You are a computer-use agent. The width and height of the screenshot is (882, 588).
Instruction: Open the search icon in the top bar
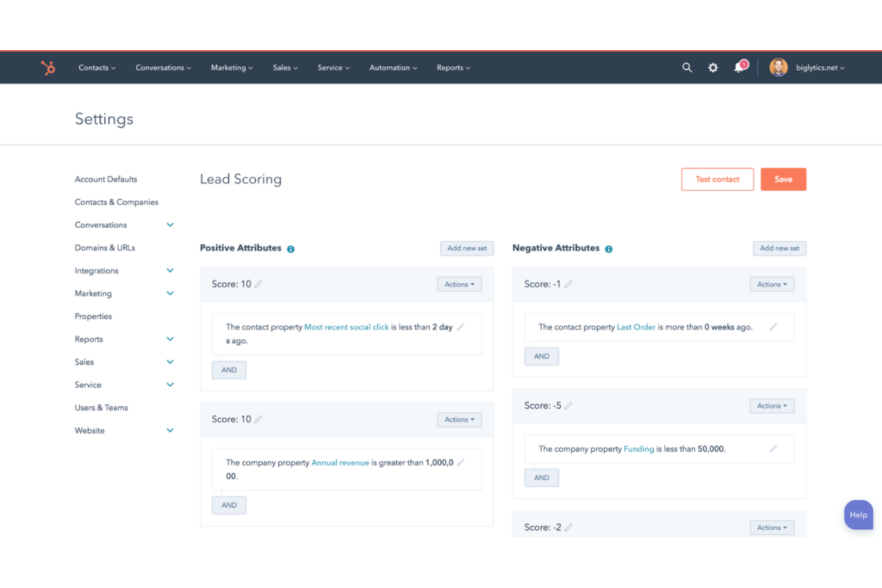pos(687,67)
